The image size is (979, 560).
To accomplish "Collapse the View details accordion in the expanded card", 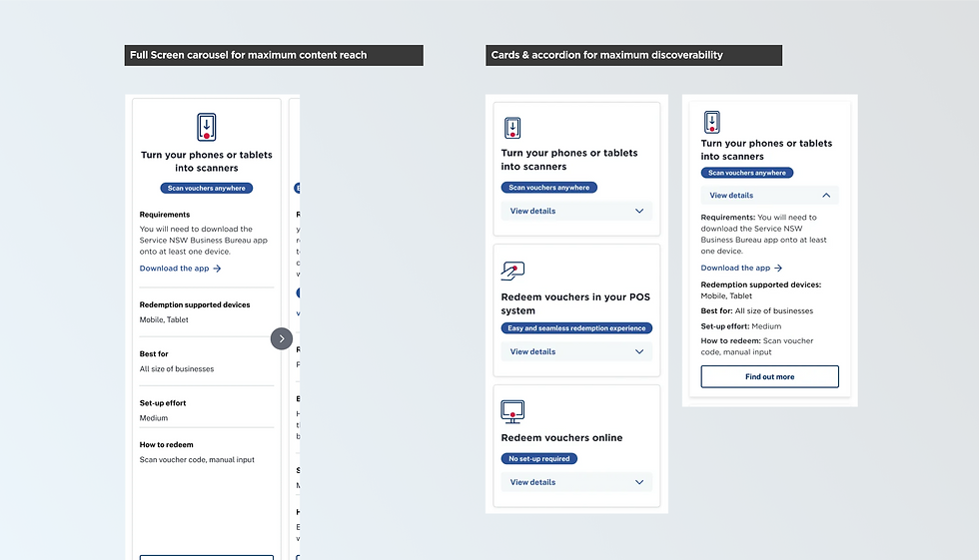I will coord(769,196).
